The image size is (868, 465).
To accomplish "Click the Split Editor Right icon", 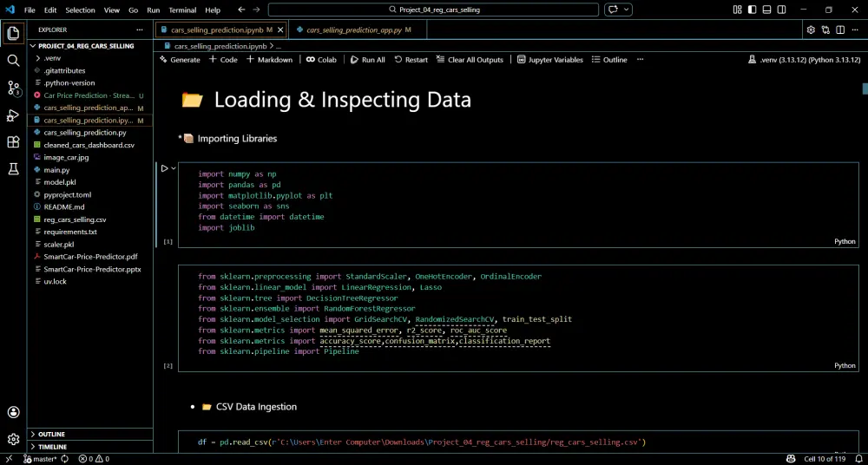I will (x=840, y=29).
